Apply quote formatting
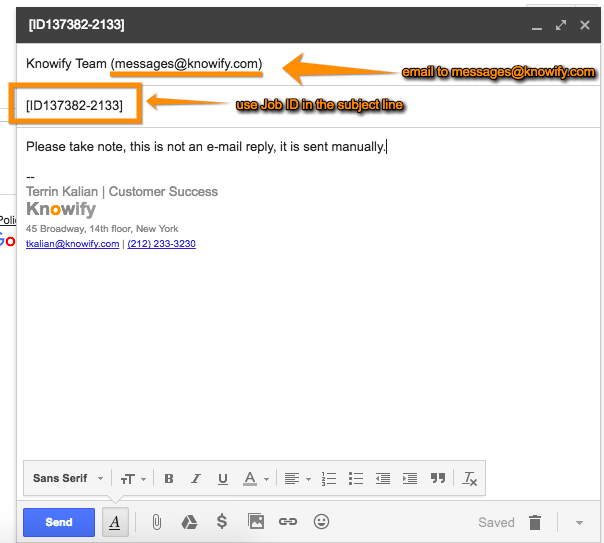This screenshot has height=543, width=604. tap(438, 478)
